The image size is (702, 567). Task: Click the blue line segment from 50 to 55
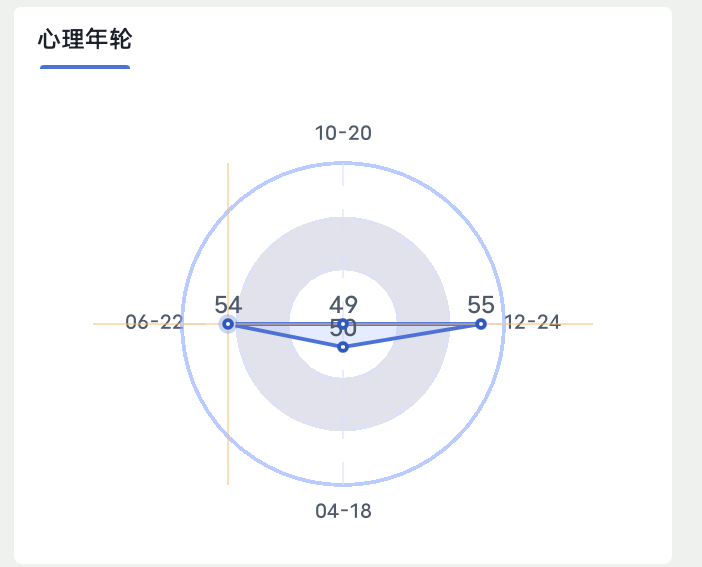[412, 335]
